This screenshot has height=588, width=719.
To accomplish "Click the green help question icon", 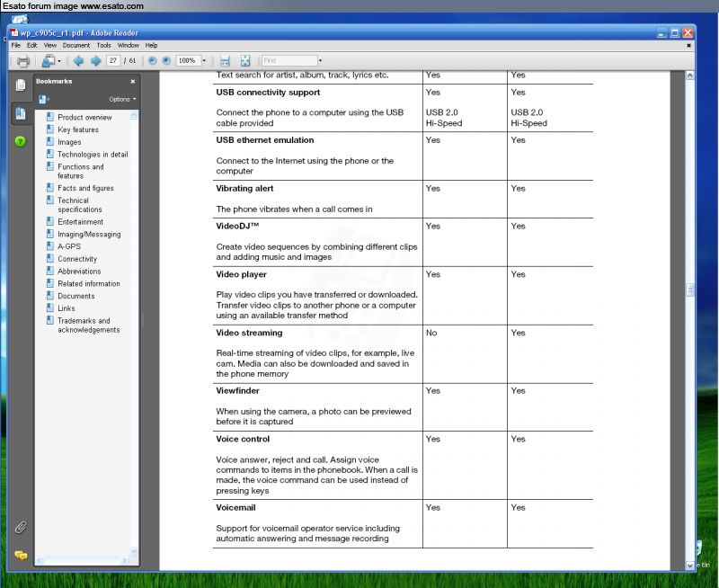I will 20,141.
